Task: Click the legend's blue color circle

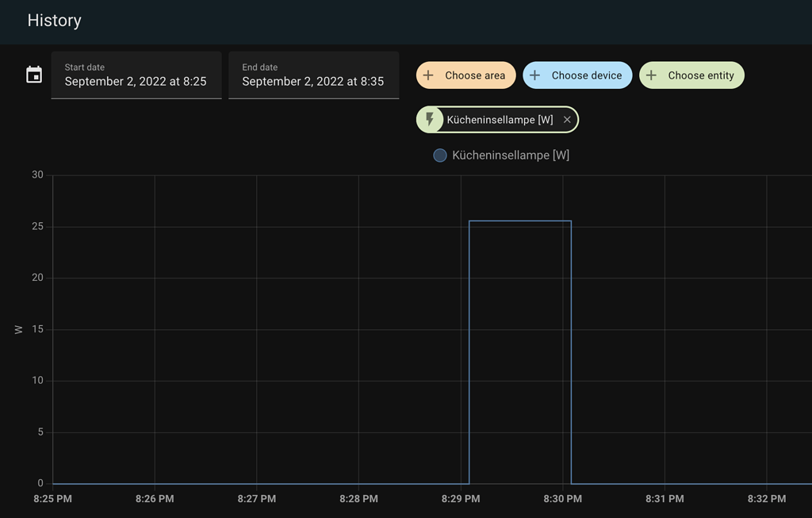Action: pyautogui.click(x=439, y=155)
